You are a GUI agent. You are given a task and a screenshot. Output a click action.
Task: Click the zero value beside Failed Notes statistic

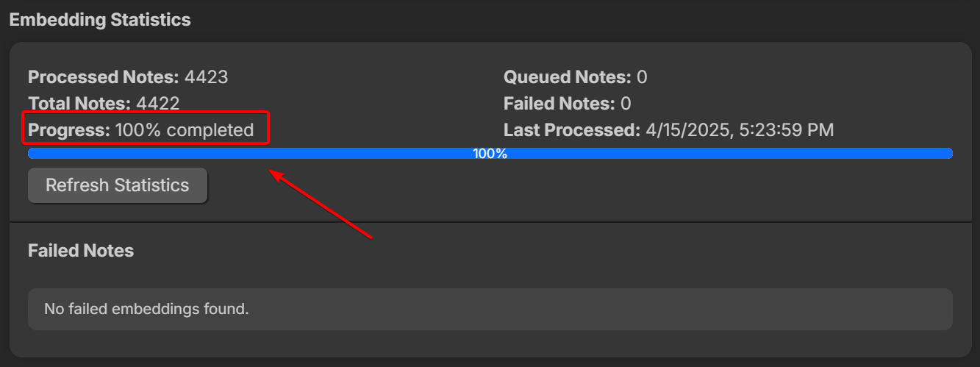click(x=626, y=104)
